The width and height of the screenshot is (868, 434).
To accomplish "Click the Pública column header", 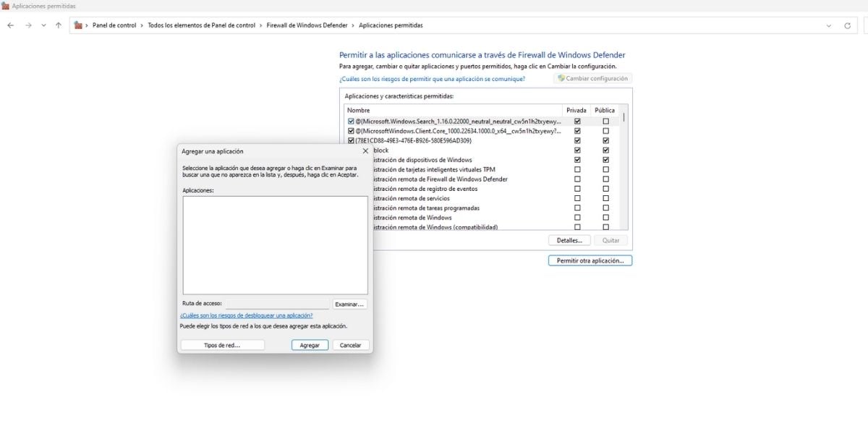I will pyautogui.click(x=605, y=111).
